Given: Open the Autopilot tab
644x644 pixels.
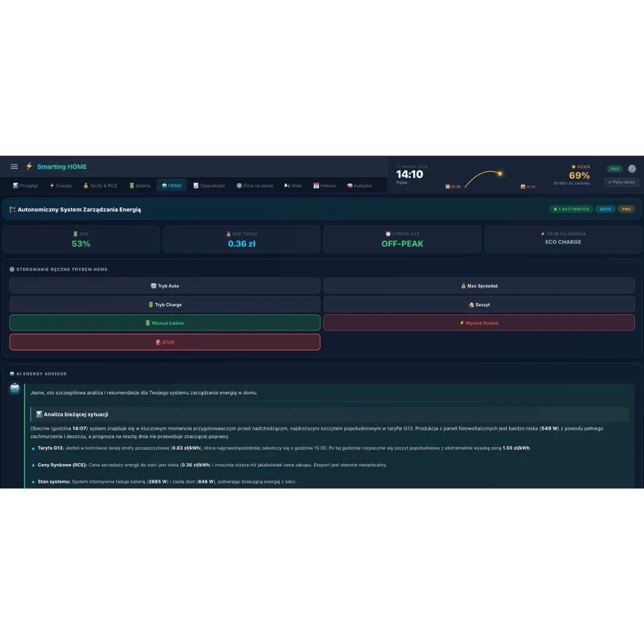Looking at the screenshot, I should (x=360, y=185).
